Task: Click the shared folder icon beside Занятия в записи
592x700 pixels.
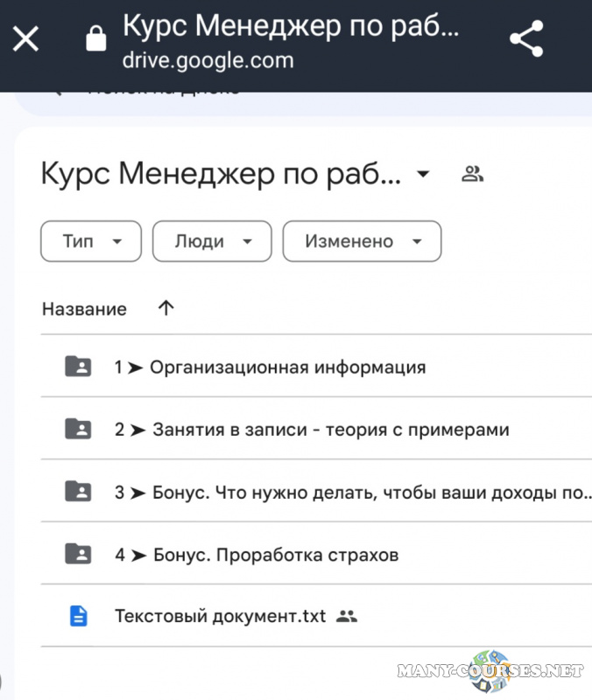Action: click(78, 429)
